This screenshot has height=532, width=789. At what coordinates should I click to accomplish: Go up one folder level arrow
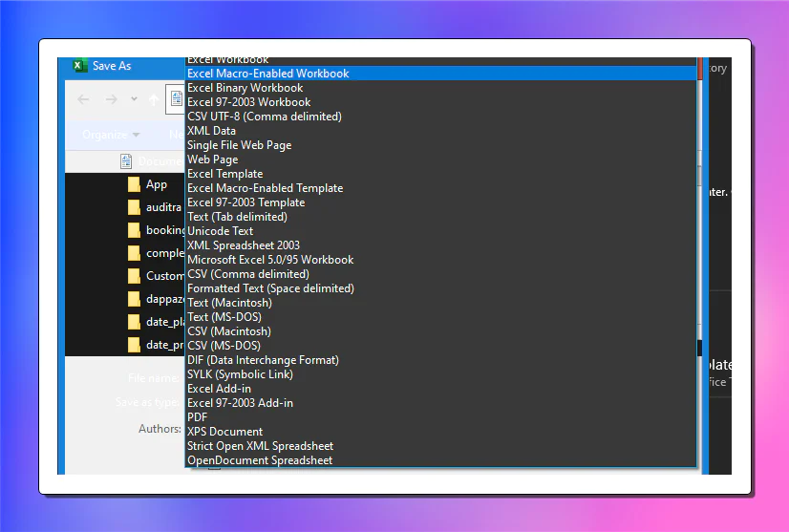tap(154, 99)
